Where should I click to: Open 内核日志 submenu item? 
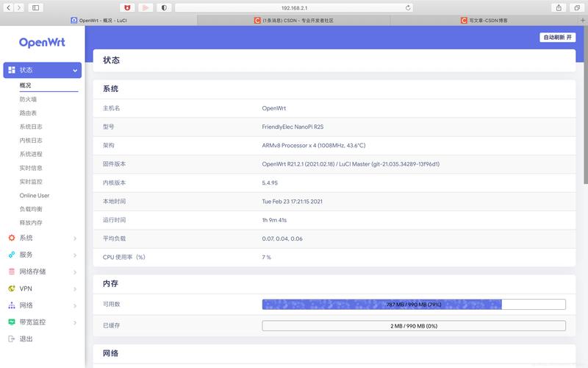[31, 140]
